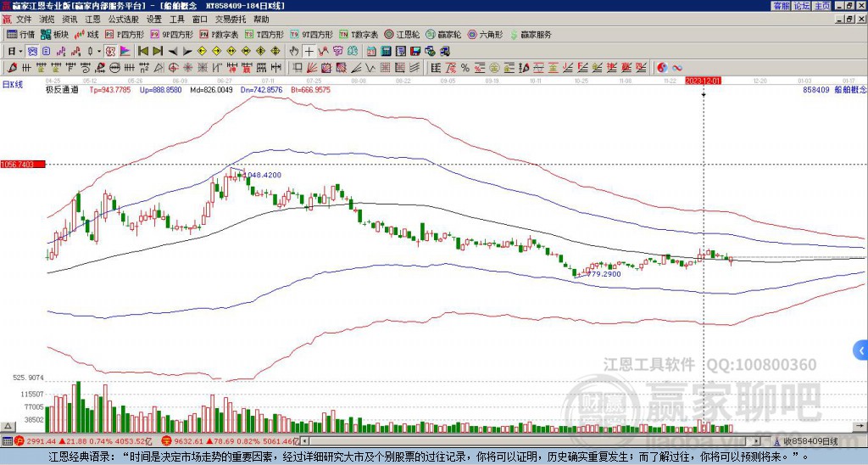Jump to last bar icon

[x=158, y=52]
